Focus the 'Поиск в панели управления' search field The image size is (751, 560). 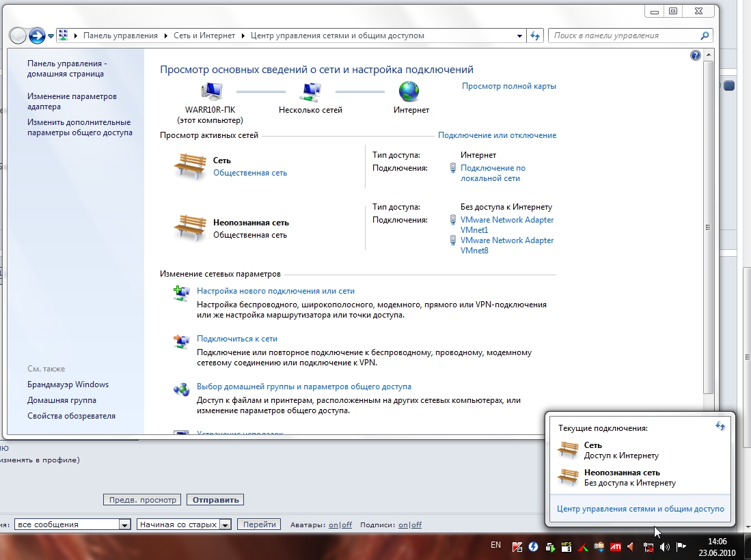click(630, 36)
